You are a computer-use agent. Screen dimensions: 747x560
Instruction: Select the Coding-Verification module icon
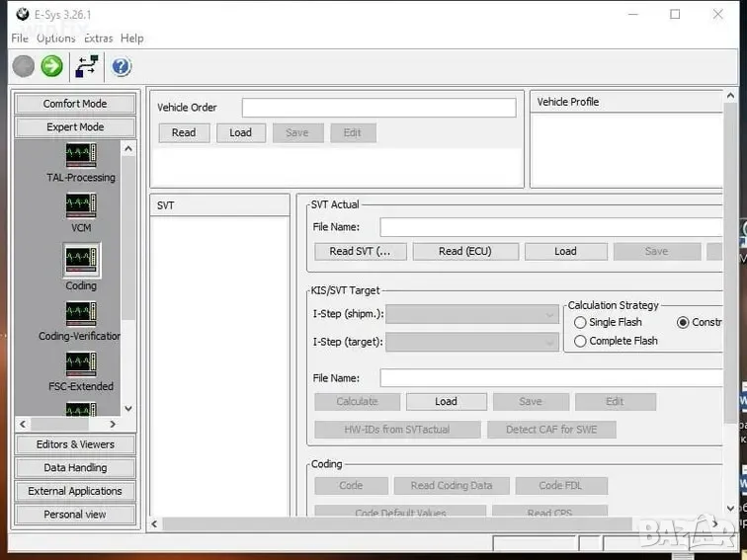(x=81, y=314)
